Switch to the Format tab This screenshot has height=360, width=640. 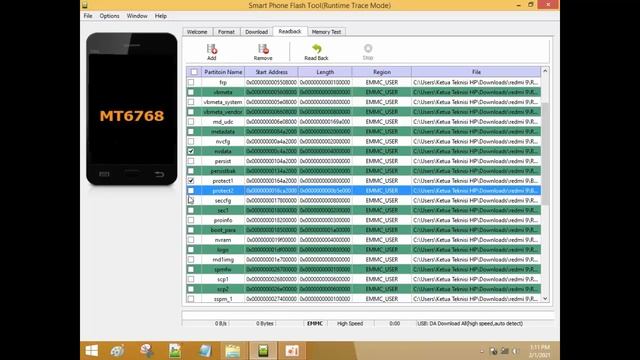tap(226, 32)
